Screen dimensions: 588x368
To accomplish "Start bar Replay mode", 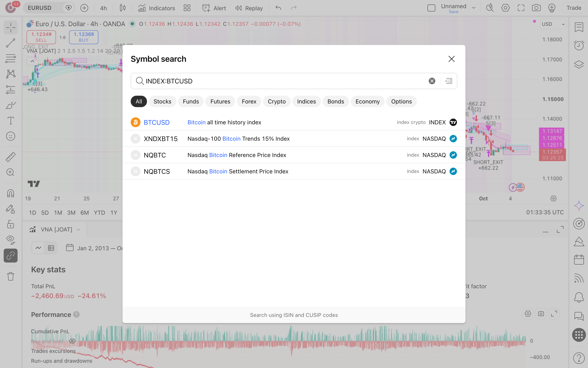I will (249, 8).
